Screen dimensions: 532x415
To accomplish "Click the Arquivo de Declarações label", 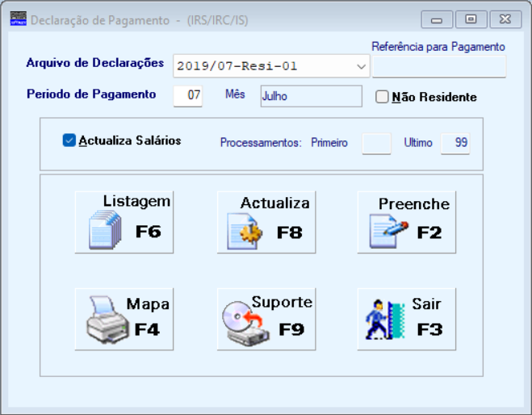I will click(95, 63).
